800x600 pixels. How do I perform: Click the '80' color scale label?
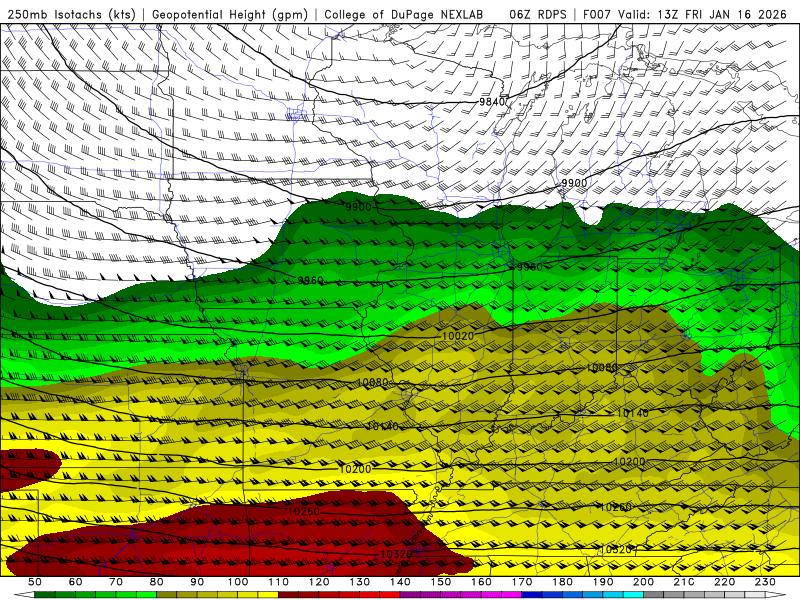click(157, 582)
